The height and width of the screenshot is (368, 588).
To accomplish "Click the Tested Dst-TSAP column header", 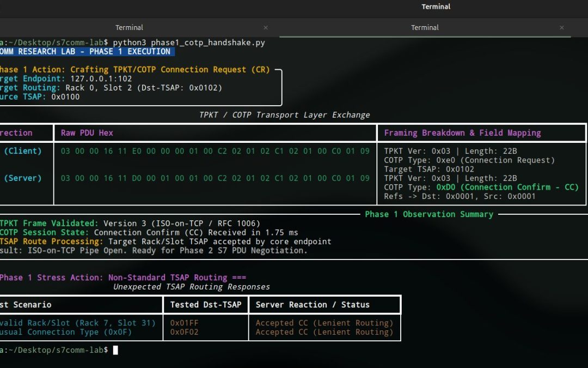I will tap(206, 305).
